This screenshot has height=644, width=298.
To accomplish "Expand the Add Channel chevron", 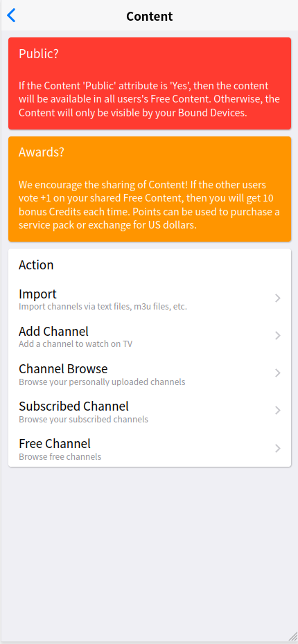I will tap(278, 336).
